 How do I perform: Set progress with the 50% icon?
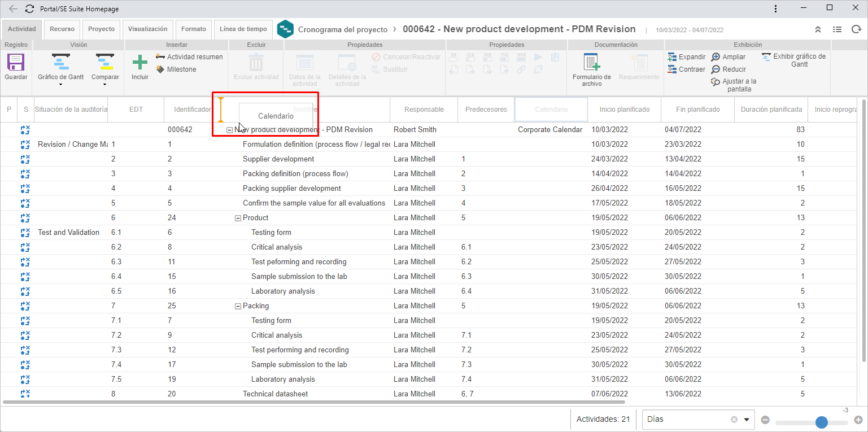pyautogui.click(x=487, y=56)
